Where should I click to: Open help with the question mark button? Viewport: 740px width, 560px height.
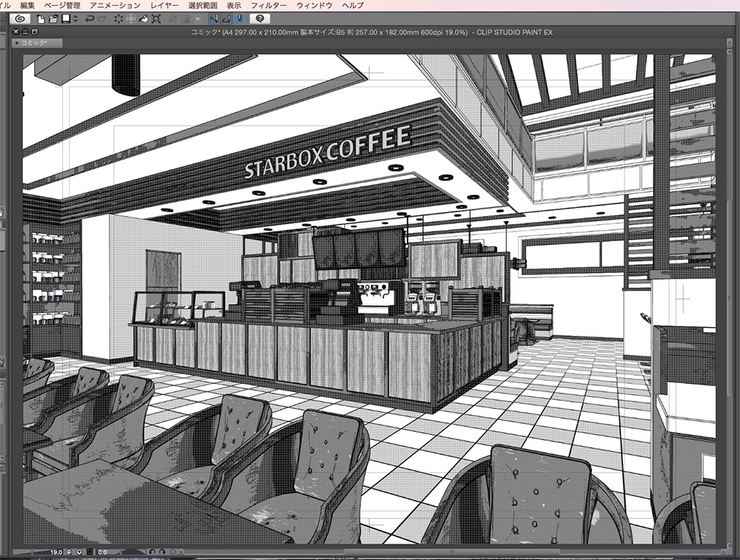260,19
